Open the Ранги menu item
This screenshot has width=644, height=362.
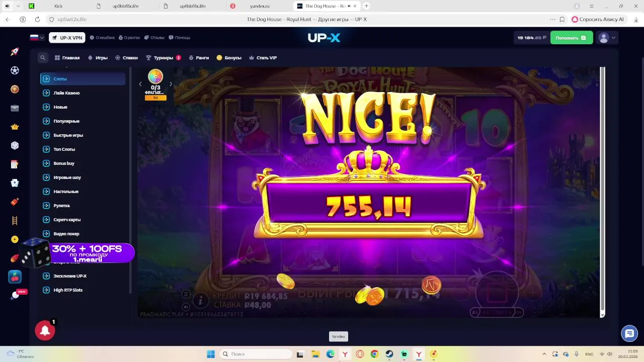point(199,58)
